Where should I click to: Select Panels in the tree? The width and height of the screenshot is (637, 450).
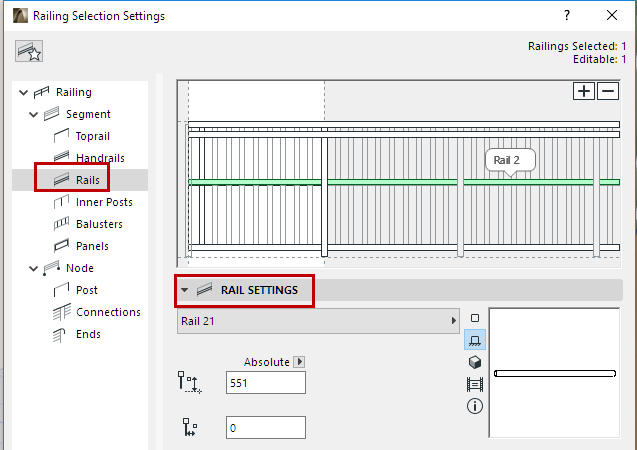point(92,246)
